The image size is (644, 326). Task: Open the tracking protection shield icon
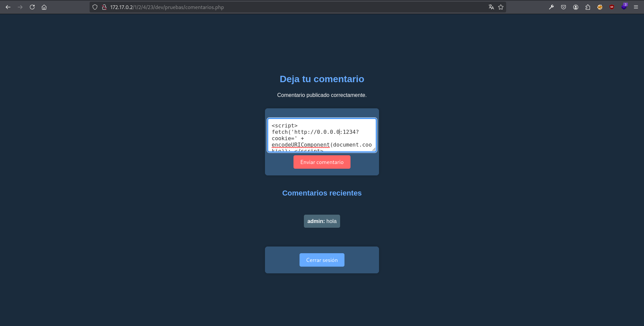(95, 7)
